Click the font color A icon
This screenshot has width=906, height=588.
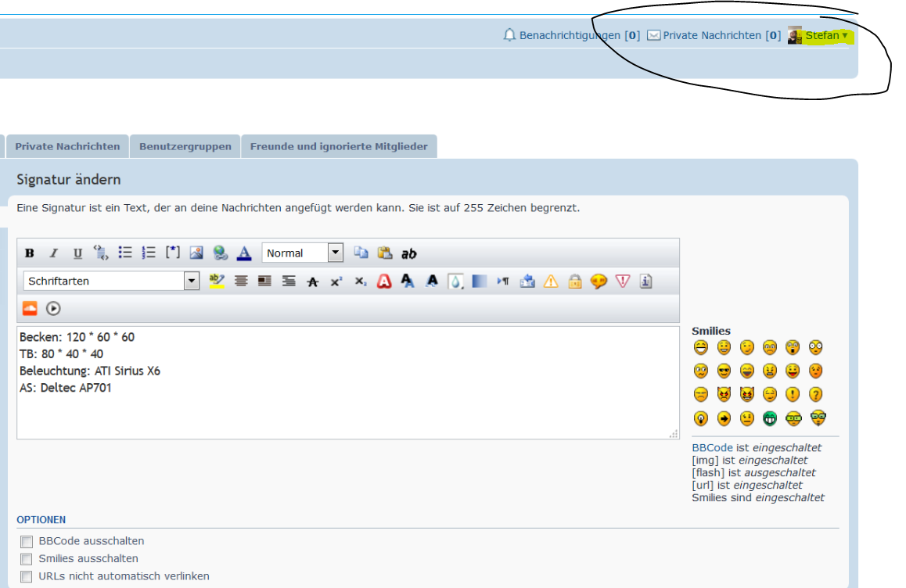click(244, 253)
